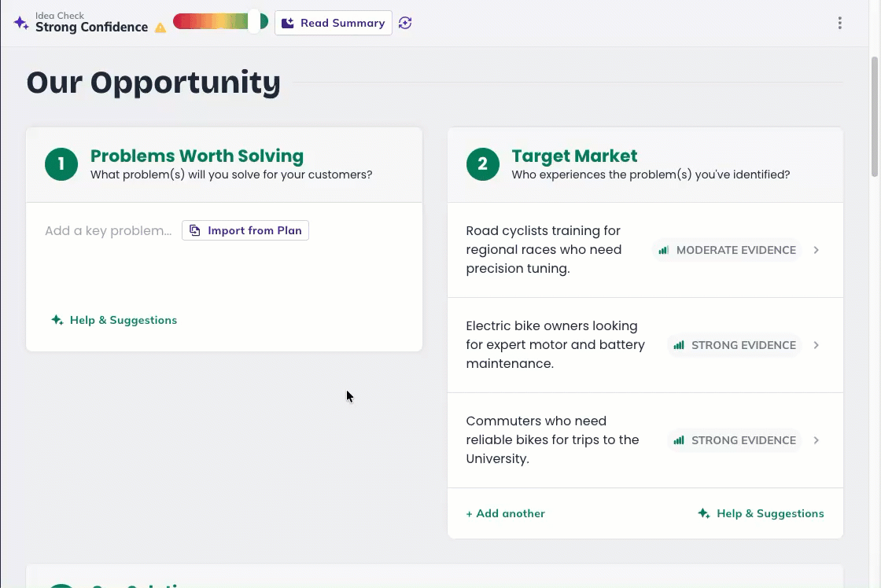Click the refresh icon beside Read Summary

pos(405,23)
